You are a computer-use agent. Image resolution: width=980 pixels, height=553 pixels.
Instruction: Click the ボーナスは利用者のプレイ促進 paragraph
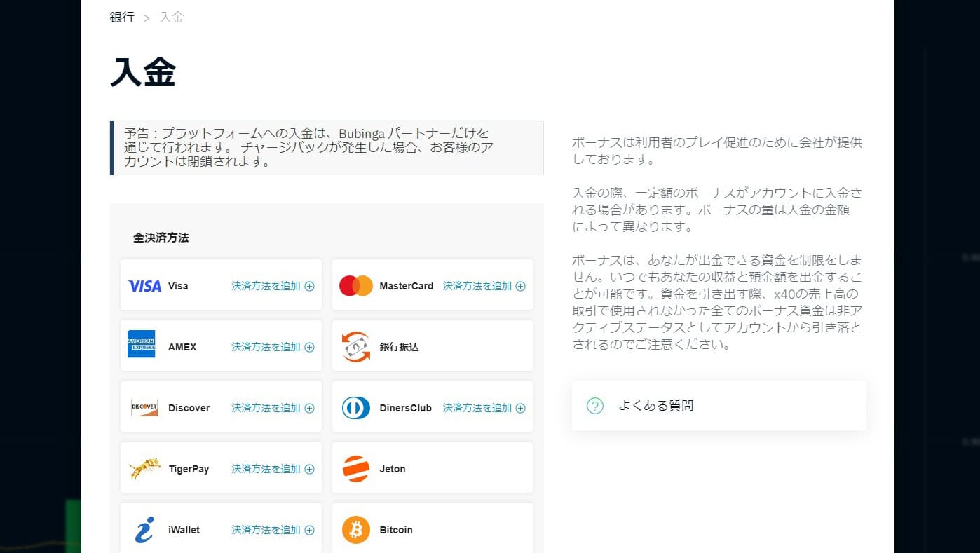(717, 151)
